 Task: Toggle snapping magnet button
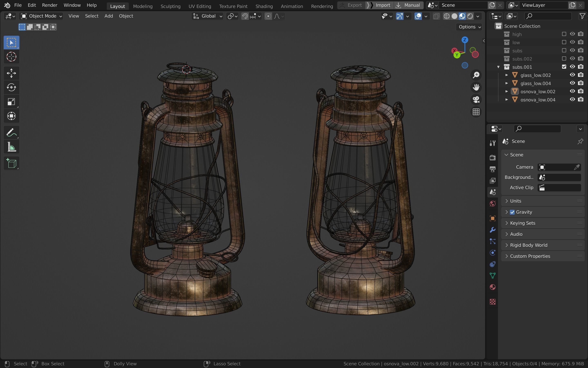pyautogui.click(x=245, y=16)
